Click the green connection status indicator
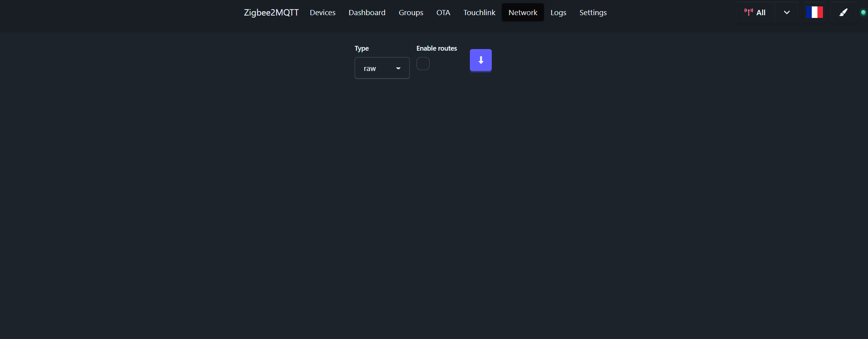This screenshot has width=868, height=339. [x=863, y=12]
